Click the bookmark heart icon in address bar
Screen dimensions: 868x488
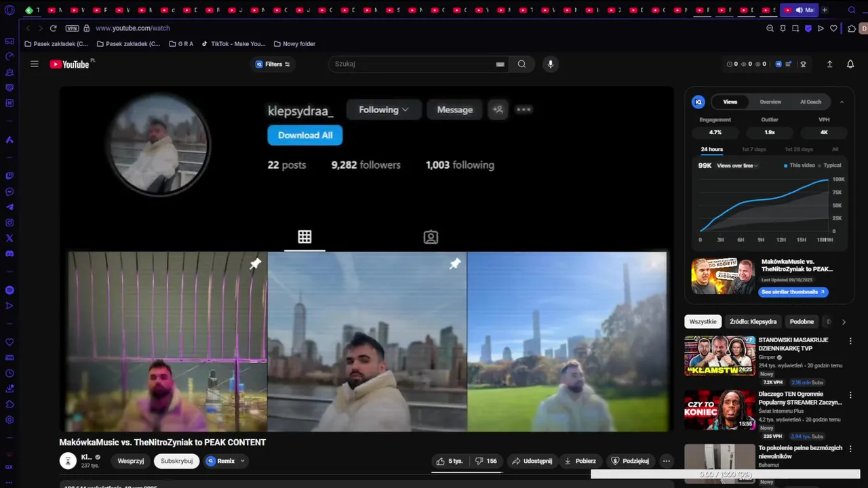pyautogui.click(x=833, y=28)
